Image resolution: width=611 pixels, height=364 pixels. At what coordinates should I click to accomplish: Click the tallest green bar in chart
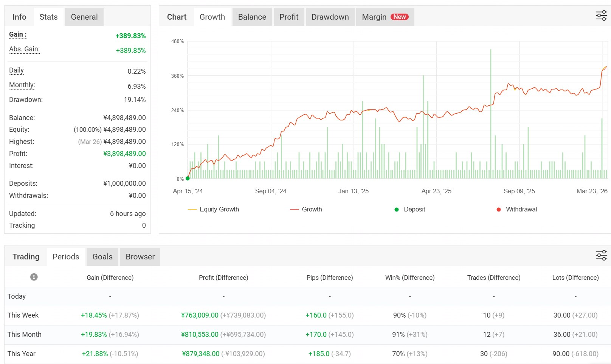pyautogui.click(x=491, y=113)
